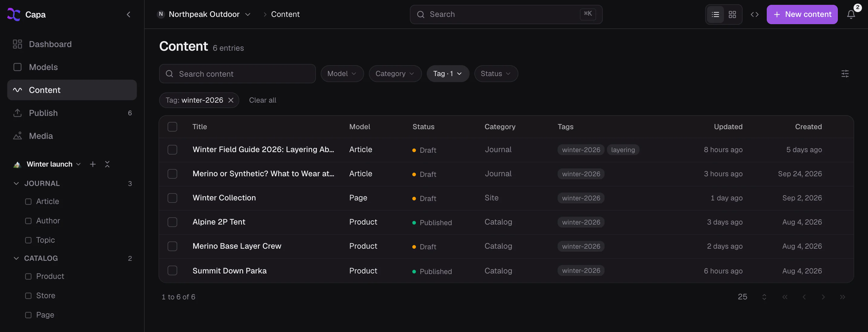
Task: Check the Merino or Synthetic row
Action: pyautogui.click(x=172, y=174)
